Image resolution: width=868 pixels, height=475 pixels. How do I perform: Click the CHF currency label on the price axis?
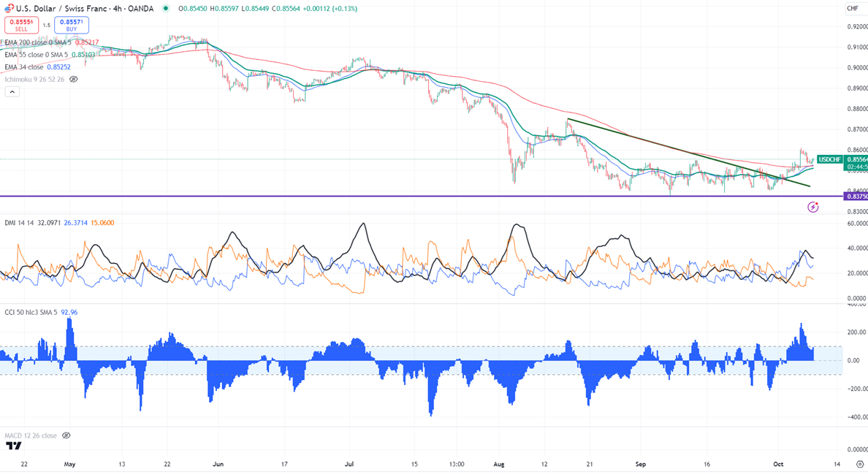853,8
